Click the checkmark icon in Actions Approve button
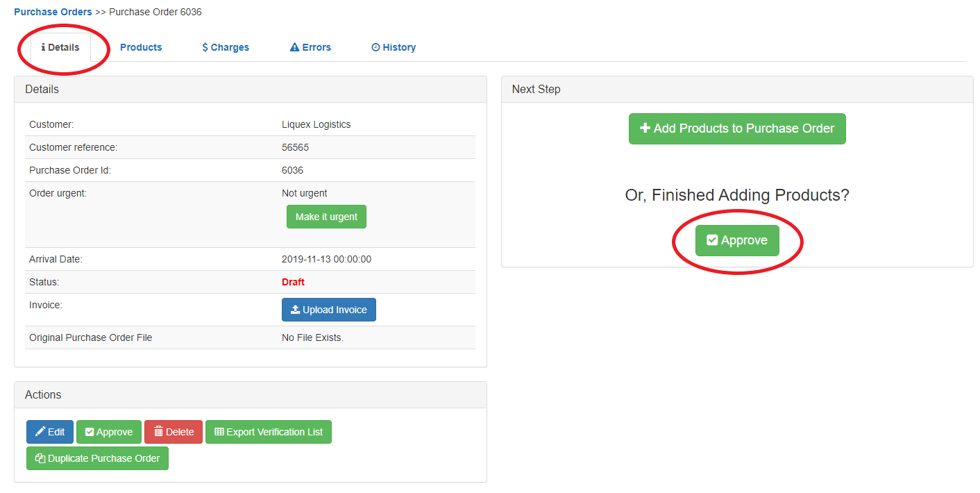The height and width of the screenshot is (493, 980). pyautogui.click(x=89, y=432)
